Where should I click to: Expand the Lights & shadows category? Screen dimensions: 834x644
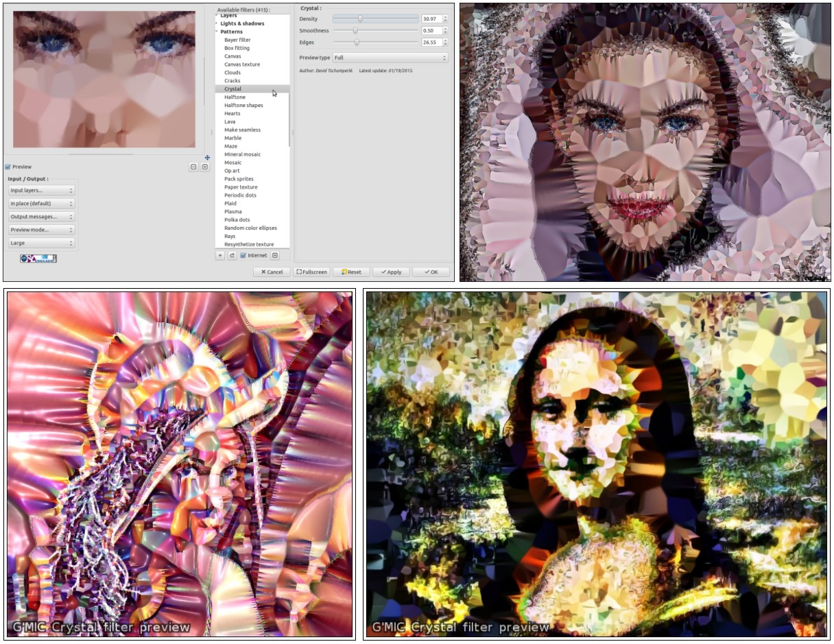point(217,23)
